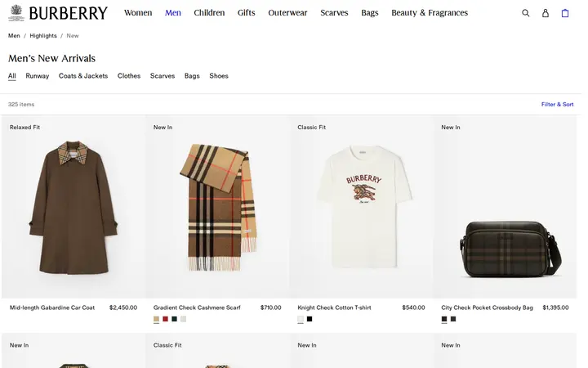Select the Shoes category tab
The width and height of the screenshot is (588, 368).
tap(219, 76)
